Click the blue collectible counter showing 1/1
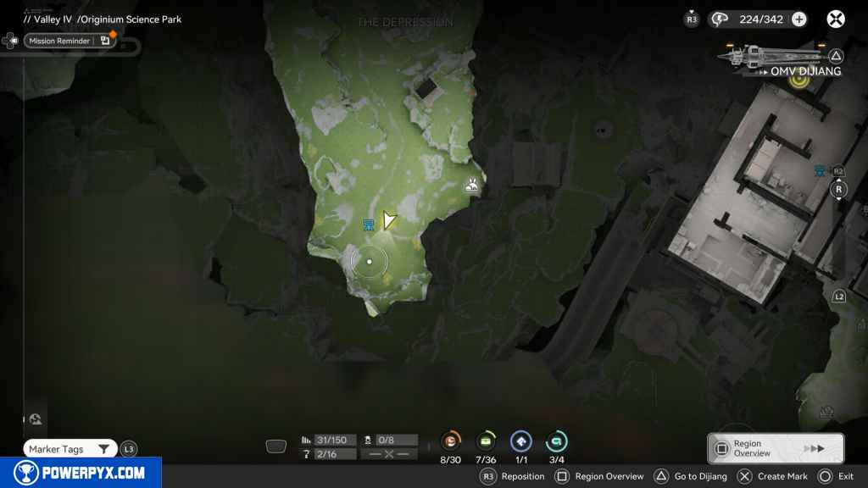 point(521,441)
